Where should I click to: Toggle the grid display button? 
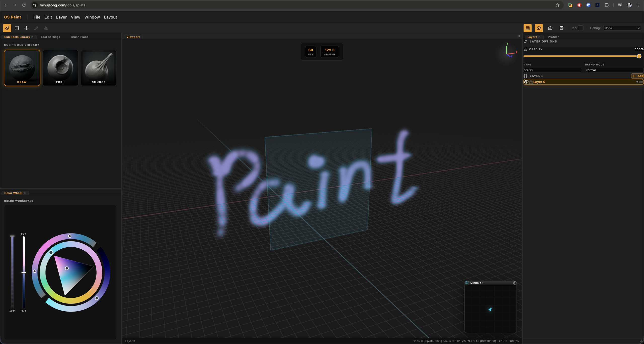point(528,28)
